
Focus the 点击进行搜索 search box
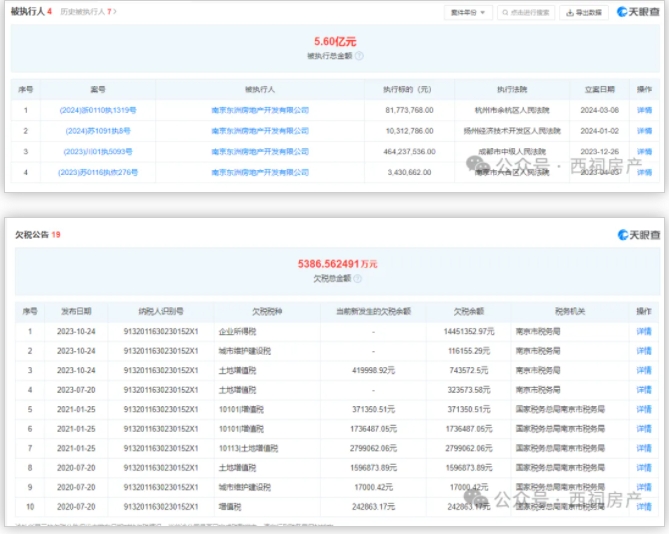[526, 13]
